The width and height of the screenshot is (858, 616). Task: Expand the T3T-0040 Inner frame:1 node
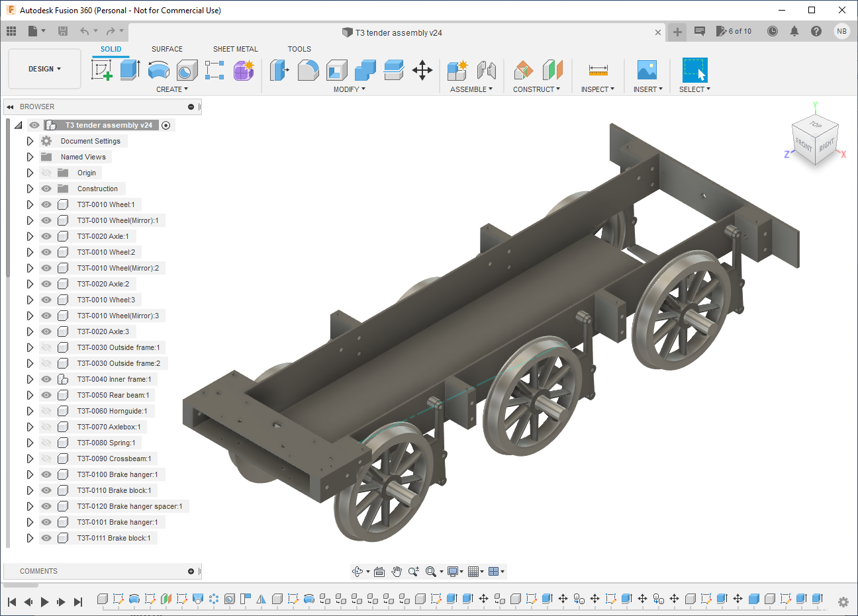(30, 379)
